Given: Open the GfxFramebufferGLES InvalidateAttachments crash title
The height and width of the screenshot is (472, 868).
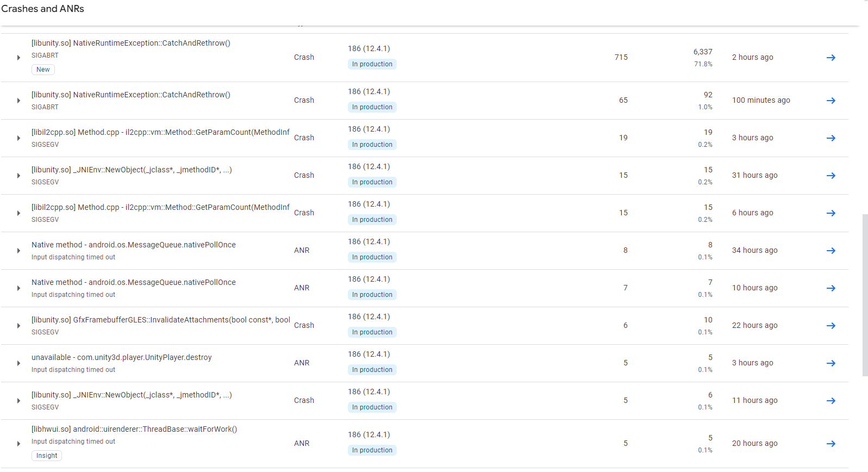Looking at the screenshot, I should click(160, 320).
